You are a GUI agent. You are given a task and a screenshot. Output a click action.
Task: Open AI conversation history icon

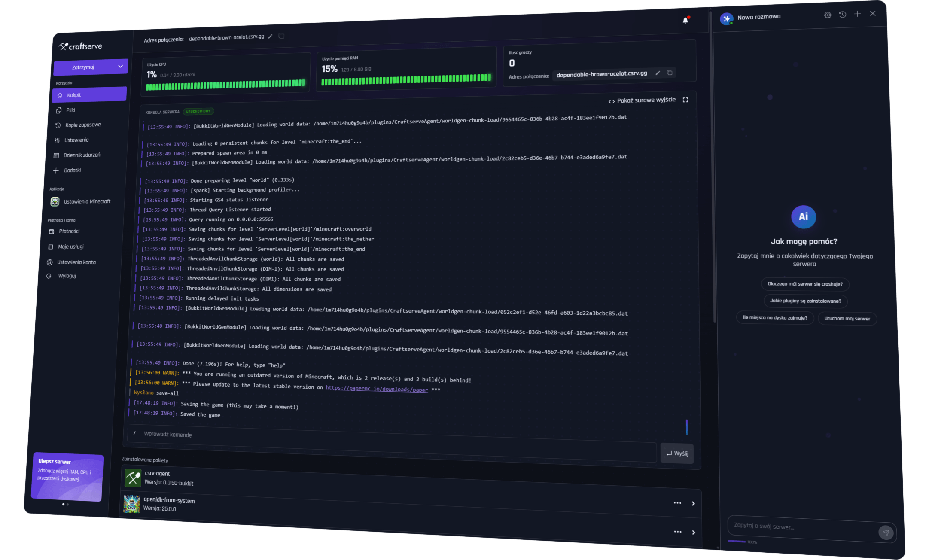pyautogui.click(x=842, y=15)
